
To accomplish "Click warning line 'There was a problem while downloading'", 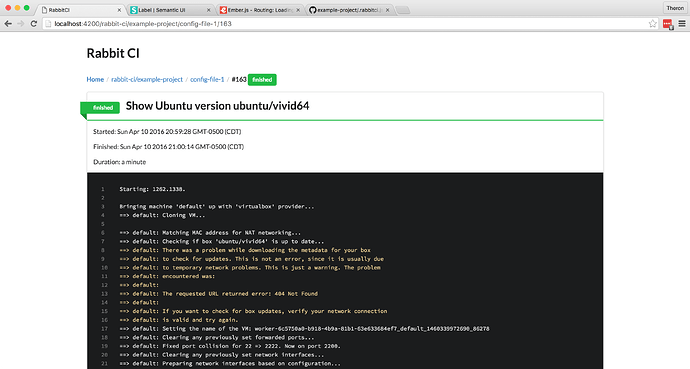I will (x=245, y=250).
